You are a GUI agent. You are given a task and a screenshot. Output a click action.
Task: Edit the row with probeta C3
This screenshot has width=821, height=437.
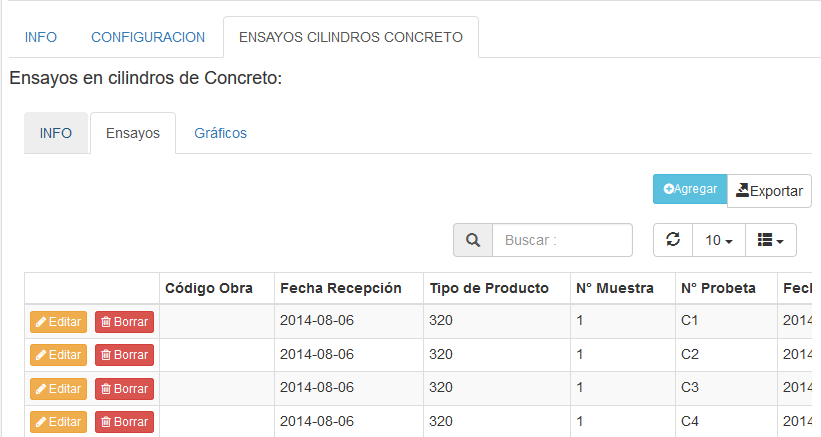58,388
